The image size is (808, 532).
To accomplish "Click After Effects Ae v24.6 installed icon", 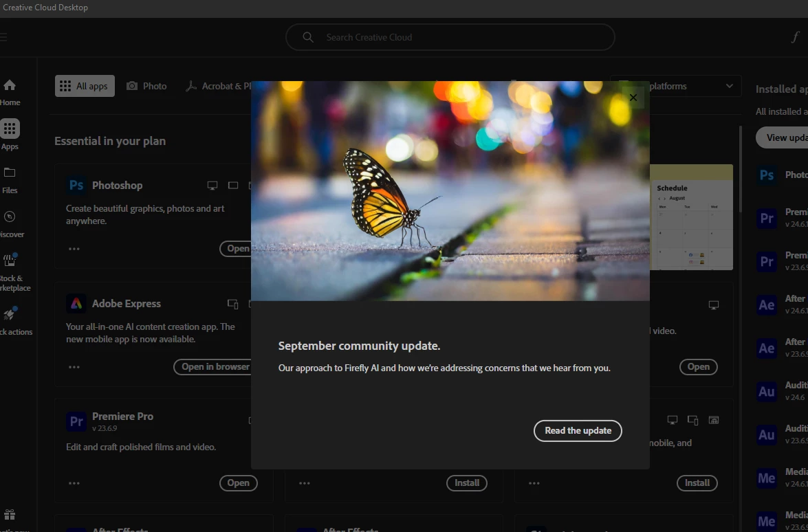I will (x=766, y=305).
